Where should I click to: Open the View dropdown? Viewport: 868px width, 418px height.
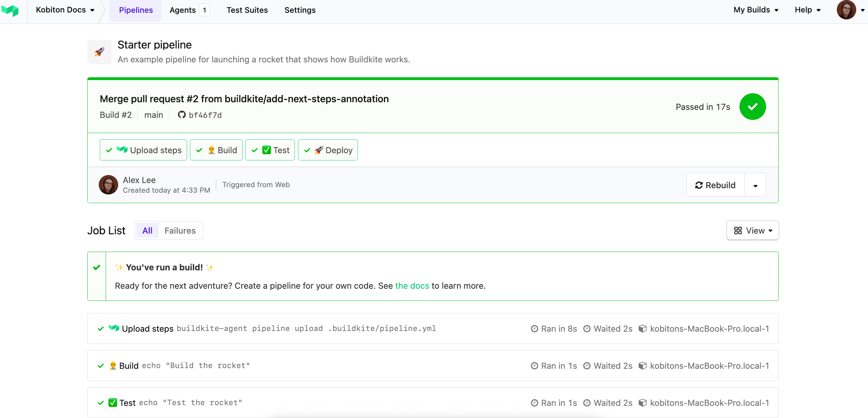click(x=753, y=230)
